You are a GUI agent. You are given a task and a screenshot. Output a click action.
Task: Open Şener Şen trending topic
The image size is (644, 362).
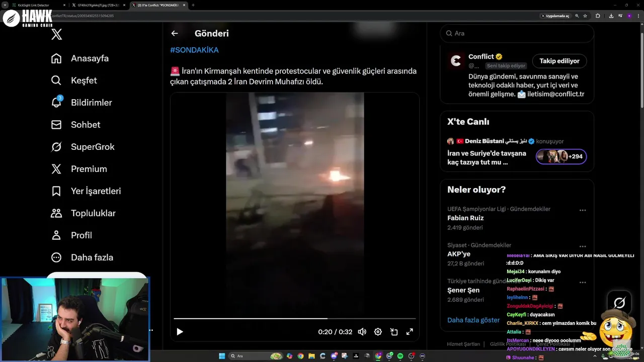[x=463, y=290]
